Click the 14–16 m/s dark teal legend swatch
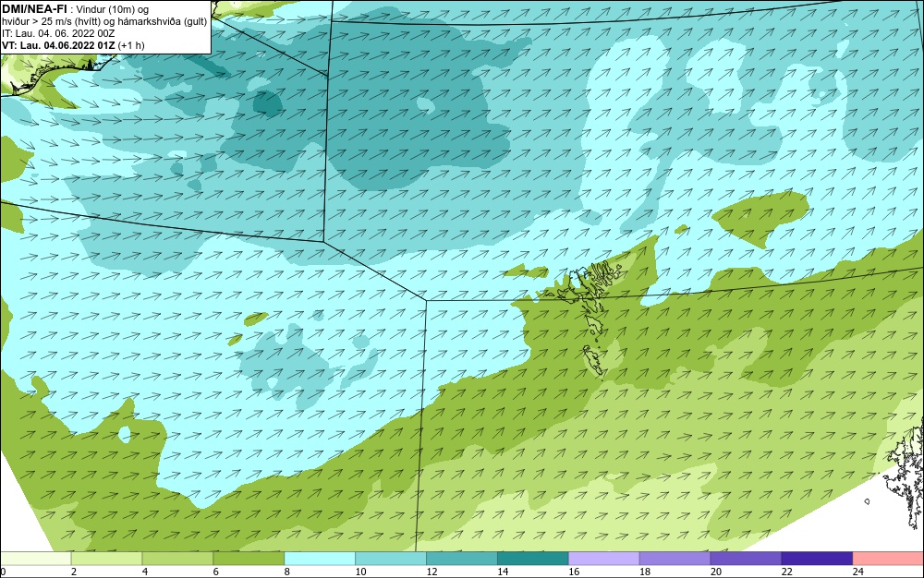924x578 pixels. click(x=533, y=559)
